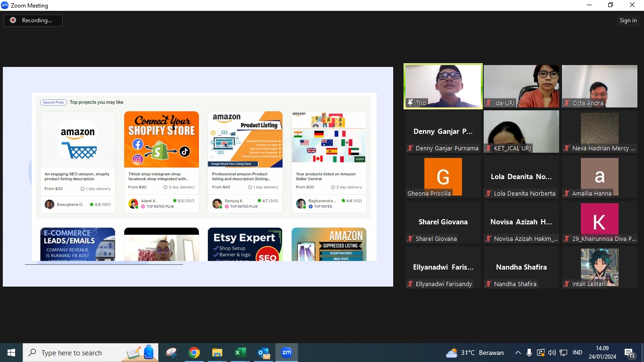Select KET_JCAL UPJ participant video
The image size is (644, 362).
coord(521,132)
